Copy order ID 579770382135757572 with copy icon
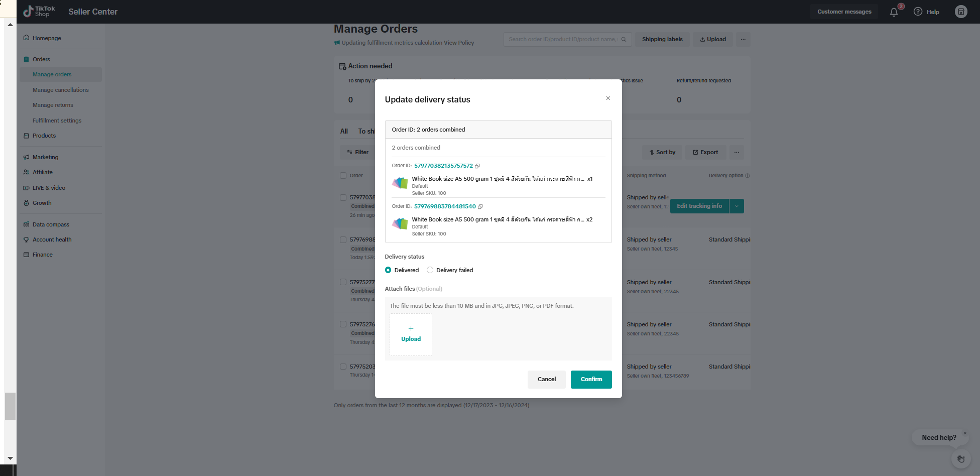The image size is (980, 476). coord(477,166)
